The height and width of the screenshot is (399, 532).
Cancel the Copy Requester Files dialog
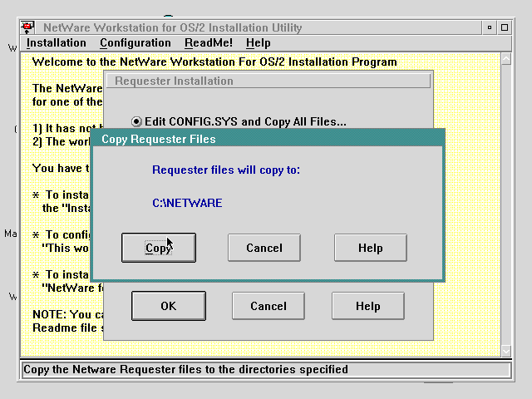click(264, 248)
